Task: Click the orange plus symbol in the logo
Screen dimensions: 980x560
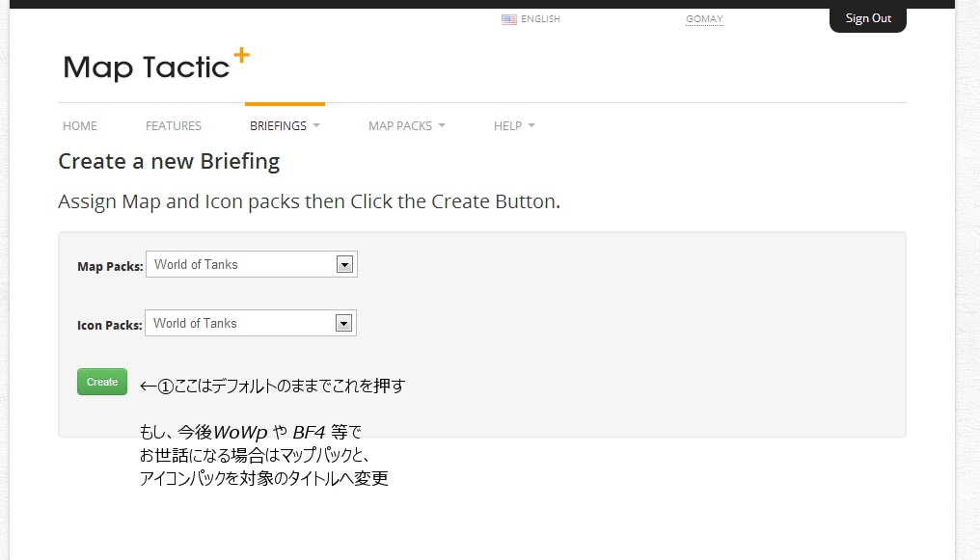Action: click(x=240, y=56)
